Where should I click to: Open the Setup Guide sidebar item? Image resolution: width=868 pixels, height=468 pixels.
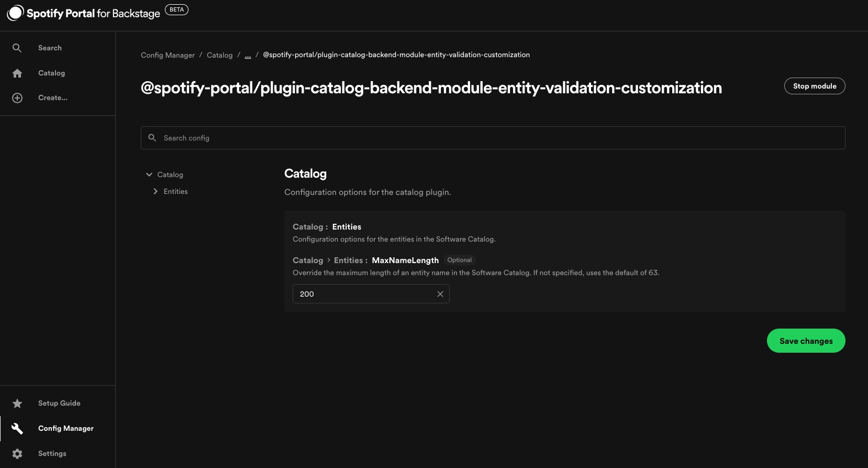click(58, 403)
